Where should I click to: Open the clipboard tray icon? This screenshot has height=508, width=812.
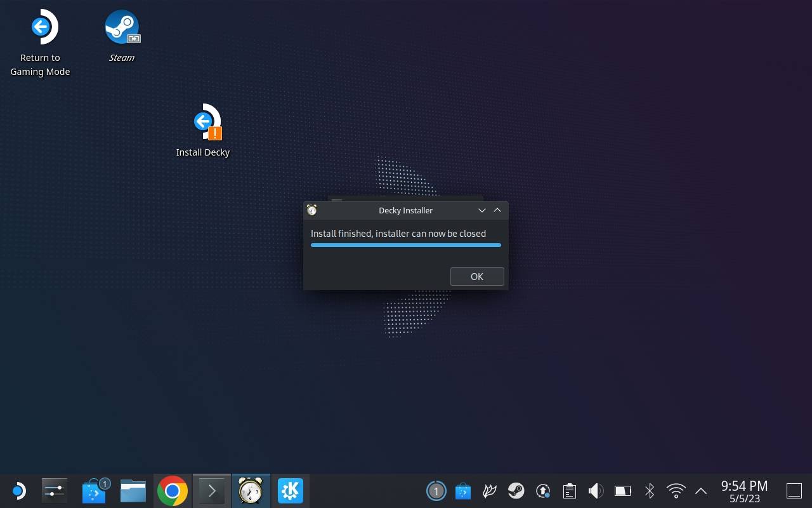point(569,491)
